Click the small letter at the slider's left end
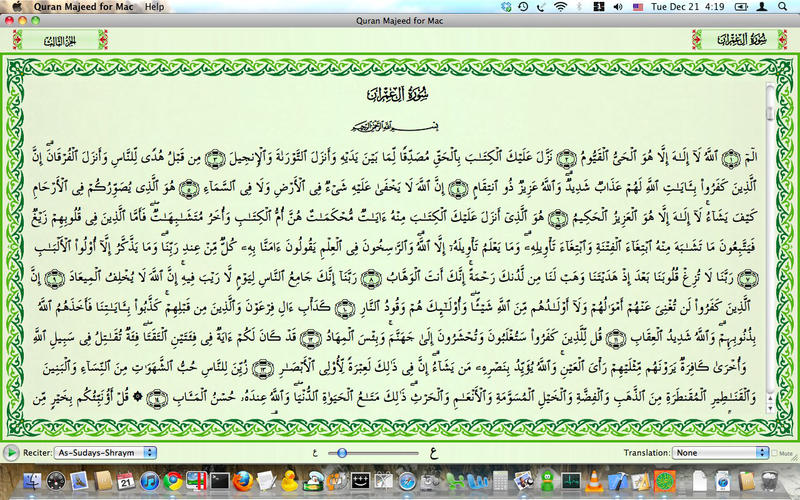Viewport: 800px width, 500px height. [x=315, y=453]
